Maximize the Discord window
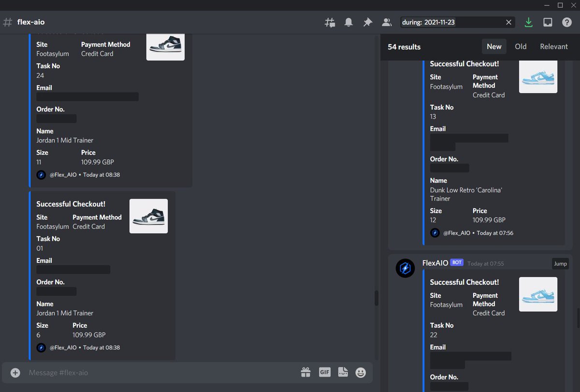The height and width of the screenshot is (392, 580). coord(560,5)
